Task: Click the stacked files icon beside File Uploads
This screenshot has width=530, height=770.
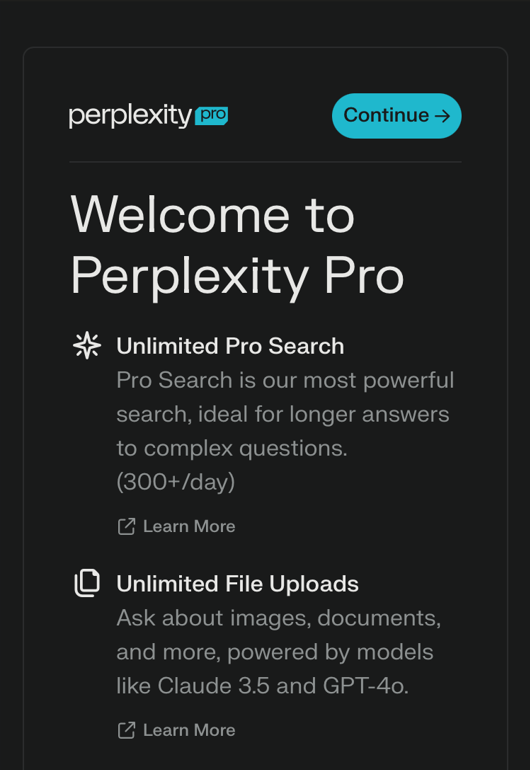Action: (87, 583)
